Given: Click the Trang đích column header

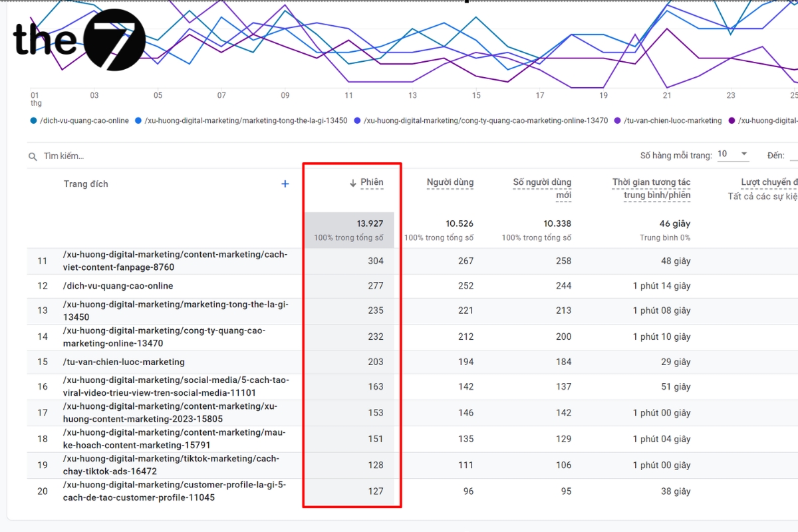Looking at the screenshot, I should [86, 184].
